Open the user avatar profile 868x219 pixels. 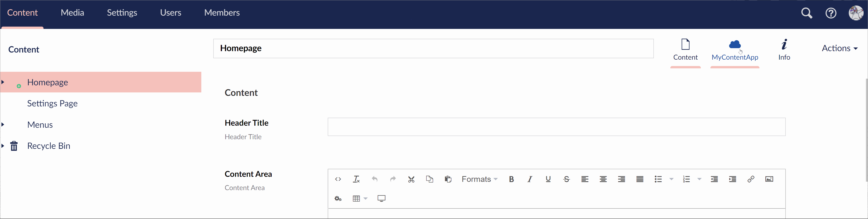coord(856,13)
